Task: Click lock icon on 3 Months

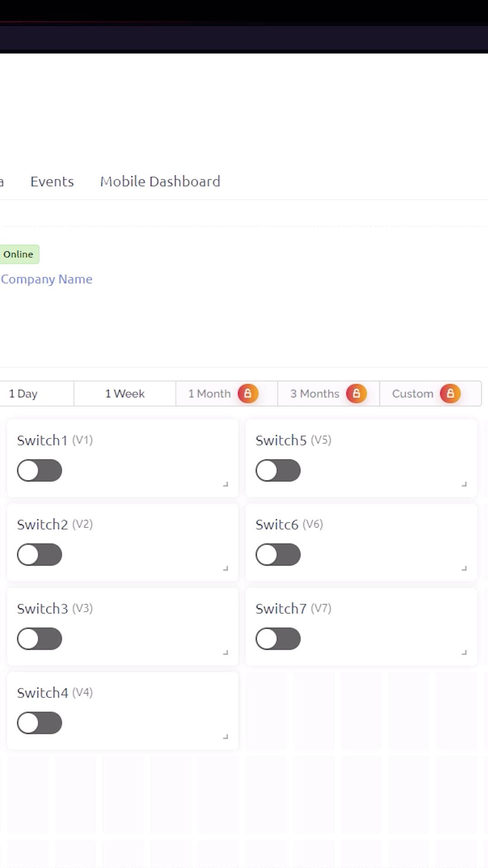Action: [356, 393]
